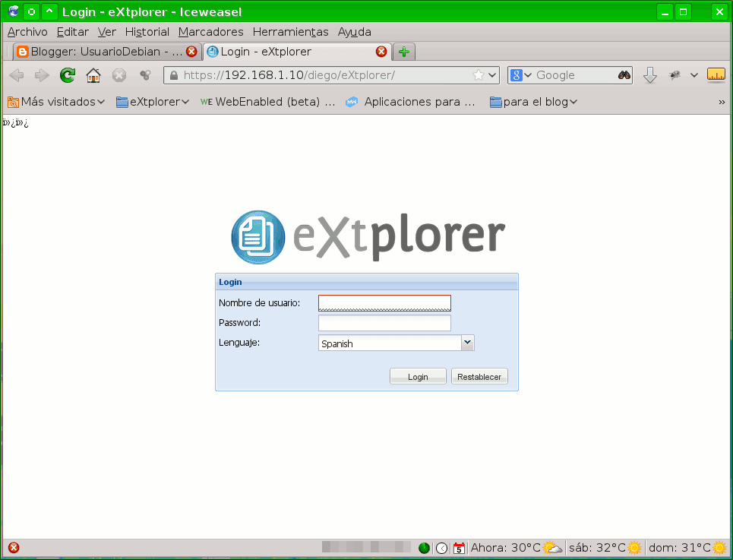Click the eXtplorer logo icon
Viewport: 733px width, 560px height.
257,236
